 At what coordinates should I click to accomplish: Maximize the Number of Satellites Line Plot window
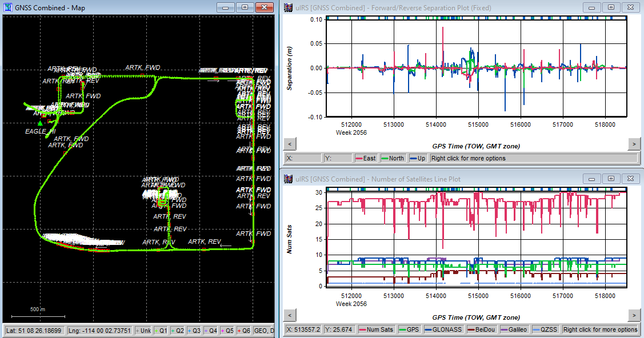(x=611, y=178)
